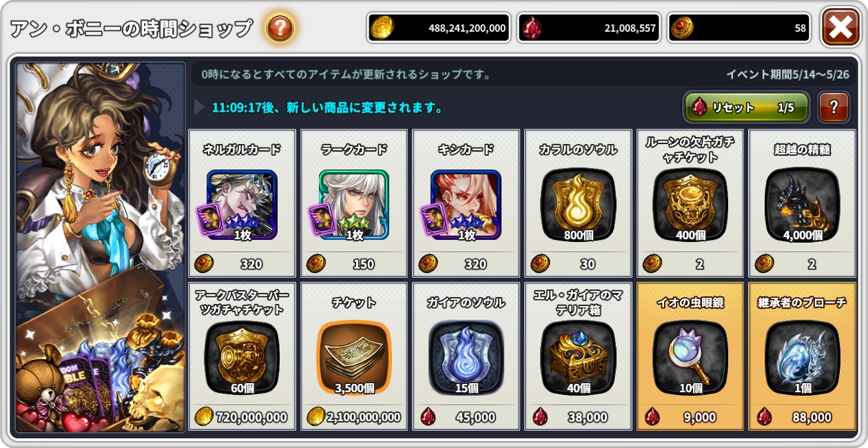The height and width of the screenshot is (448, 868).
Task: Click the ガイアのソウル blue flame icon
Action: click(x=466, y=358)
